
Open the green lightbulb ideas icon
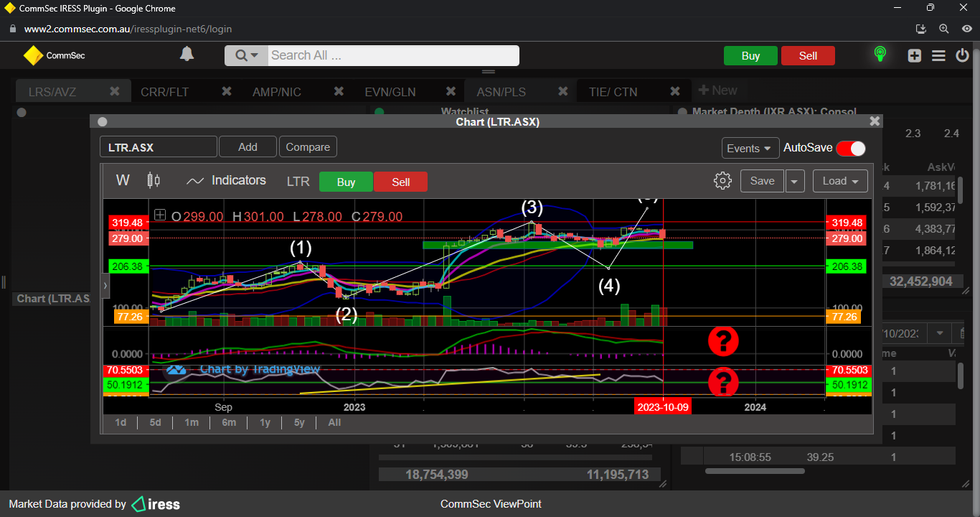point(880,55)
